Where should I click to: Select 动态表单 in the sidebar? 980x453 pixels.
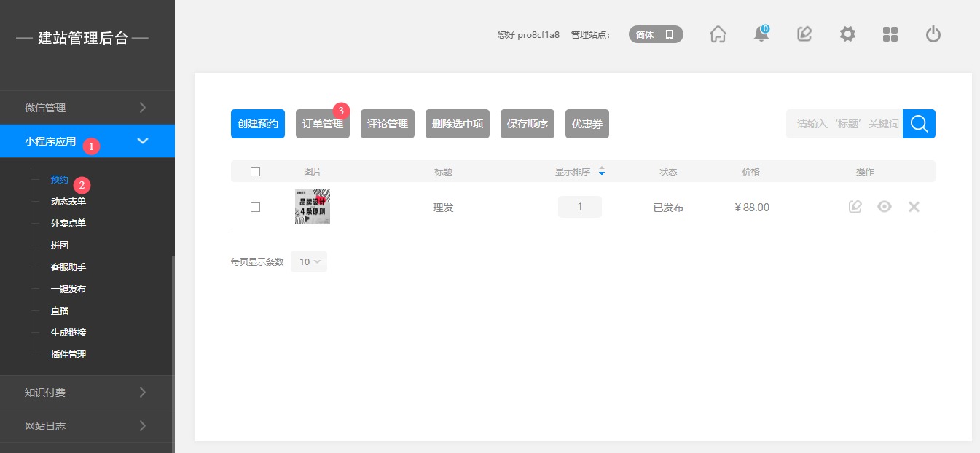[68, 202]
